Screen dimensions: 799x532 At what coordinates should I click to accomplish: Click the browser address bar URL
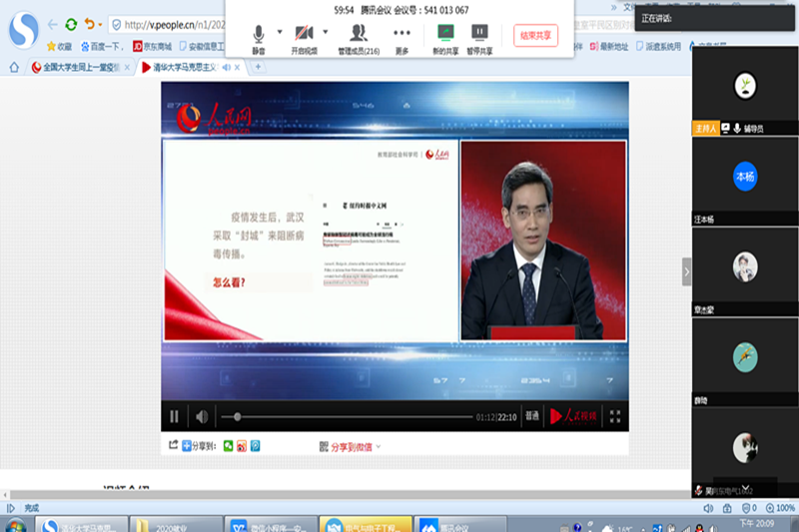tap(170, 24)
